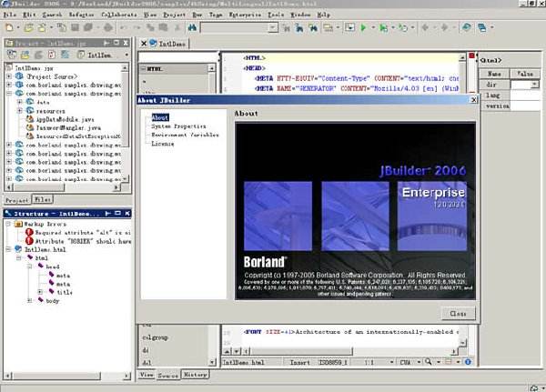The width and height of the screenshot is (546, 392).
Task: Open the dir property value dropdown
Action: coord(534,85)
